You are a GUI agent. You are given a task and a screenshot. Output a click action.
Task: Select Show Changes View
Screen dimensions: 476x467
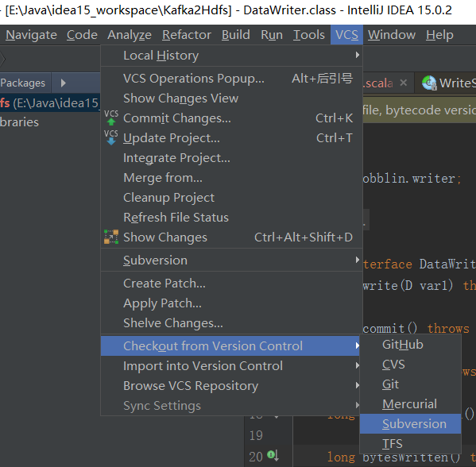[x=231, y=98]
